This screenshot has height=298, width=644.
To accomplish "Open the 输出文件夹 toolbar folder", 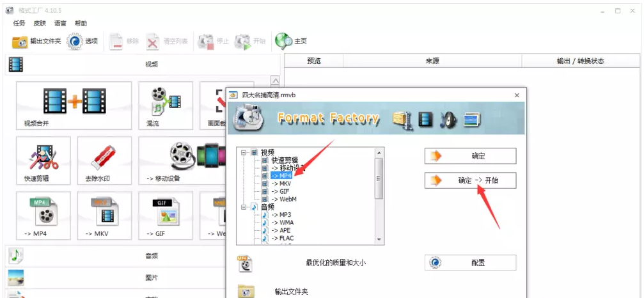I will click(36, 42).
